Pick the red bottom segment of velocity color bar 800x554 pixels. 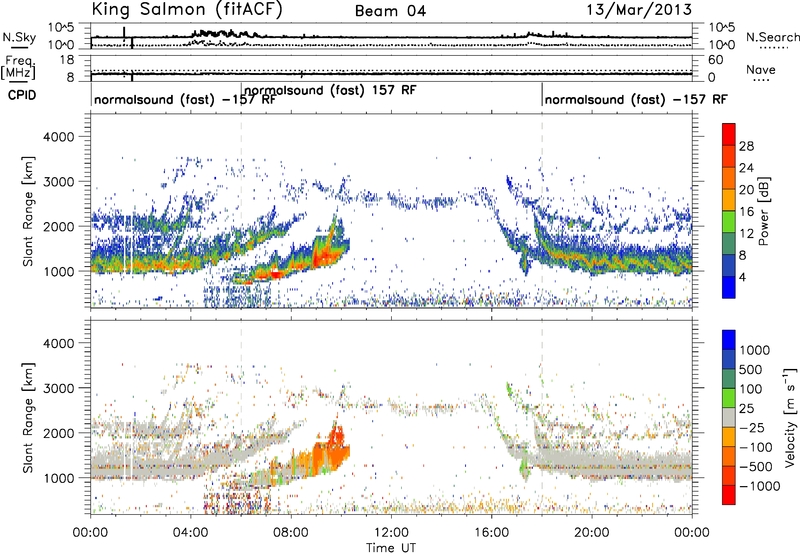729,495
